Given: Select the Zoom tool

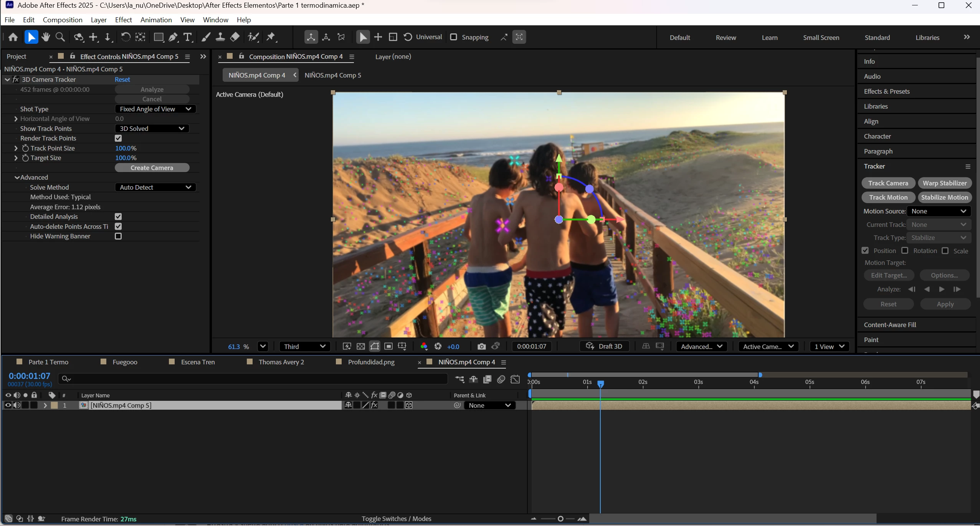Looking at the screenshot, I should (x=60, y=37).
